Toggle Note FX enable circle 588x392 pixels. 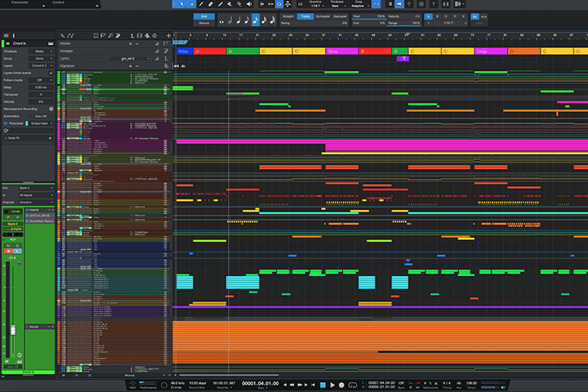(6, 138)
